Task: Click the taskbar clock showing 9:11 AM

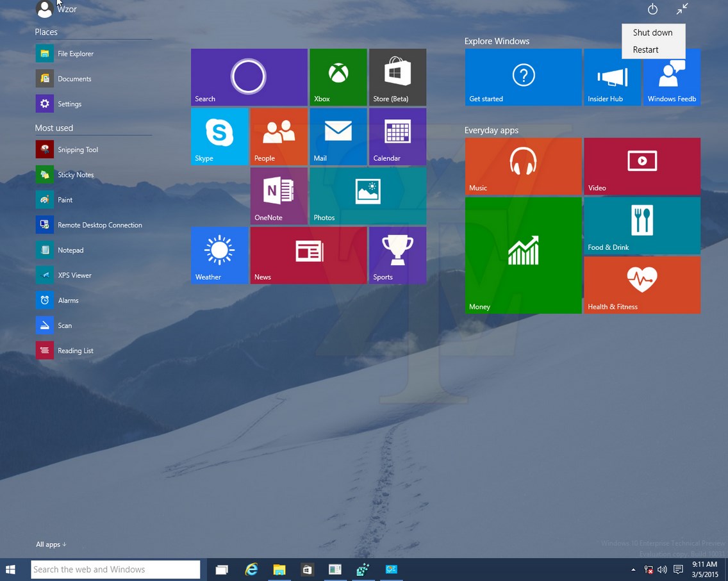Action: (705, 569)
